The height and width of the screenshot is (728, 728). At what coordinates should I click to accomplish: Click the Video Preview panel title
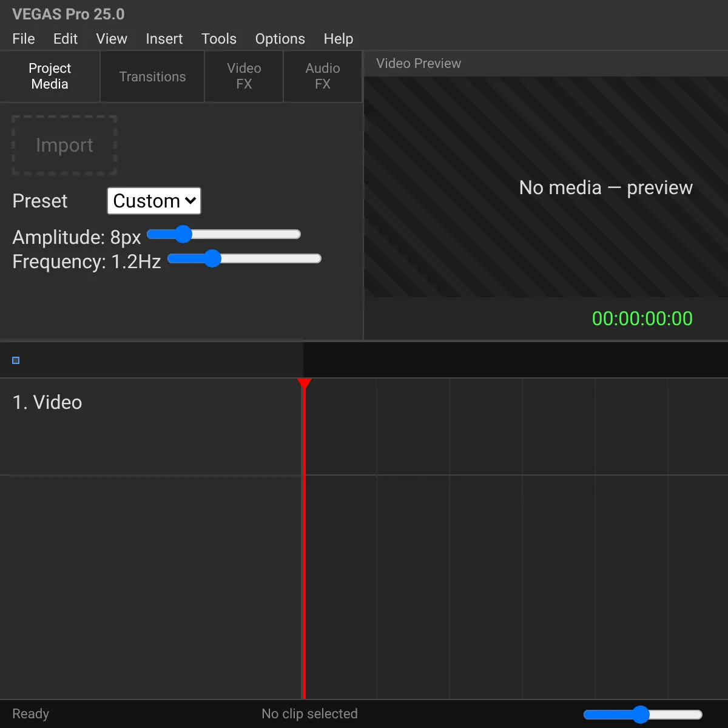pos(419,64)
